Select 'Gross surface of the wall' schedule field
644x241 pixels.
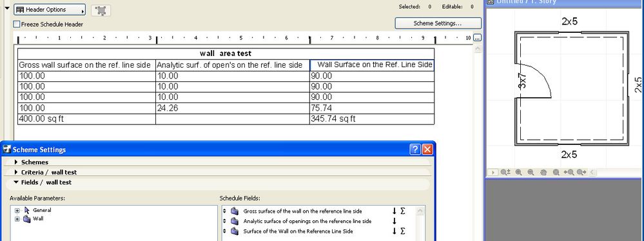click(303, 211)
